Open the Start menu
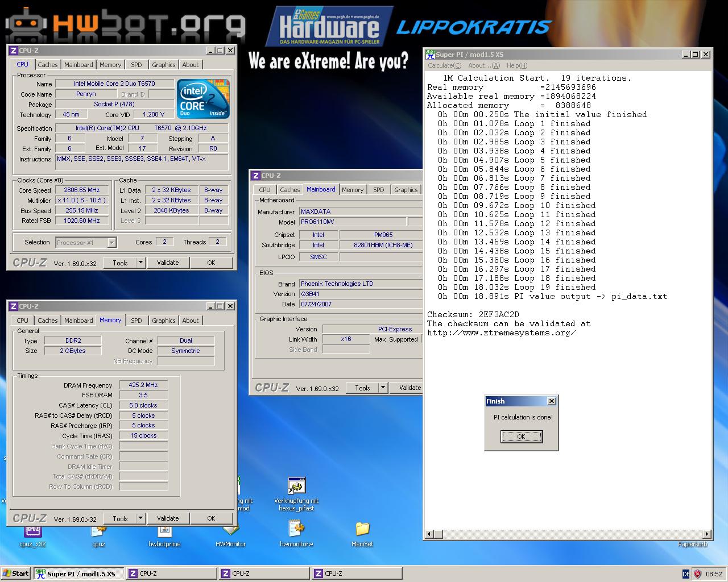The height and width of the screenshot is (582, 728). 15,573
